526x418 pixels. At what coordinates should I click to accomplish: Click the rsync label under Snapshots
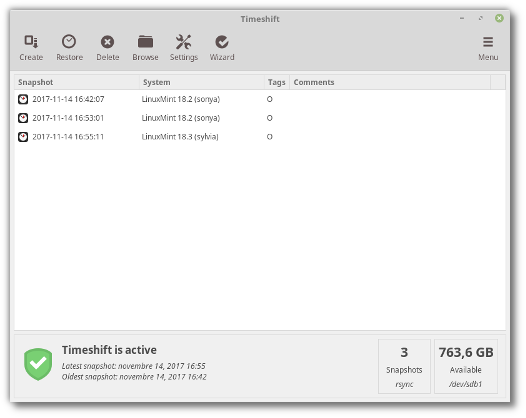(x=404, y=384)
